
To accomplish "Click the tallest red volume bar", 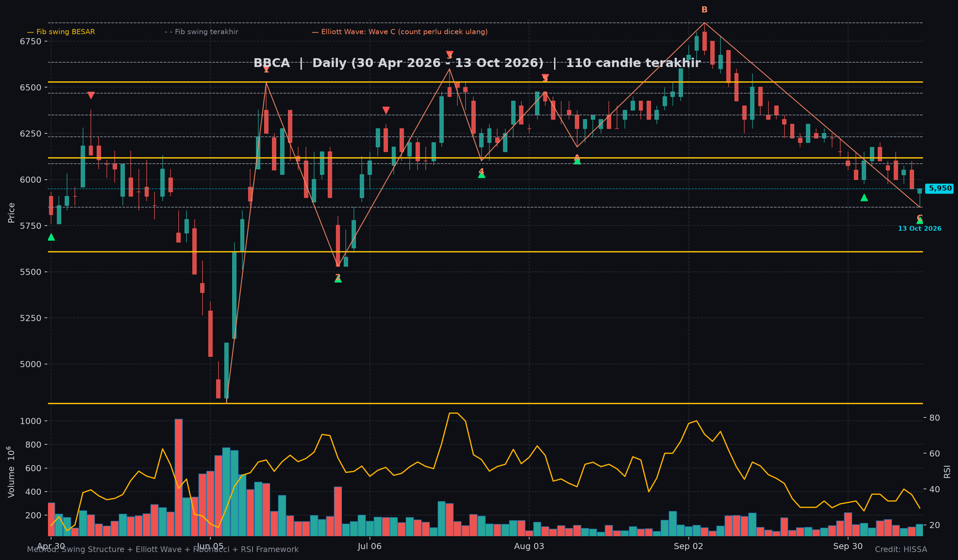I will (179, 477).
